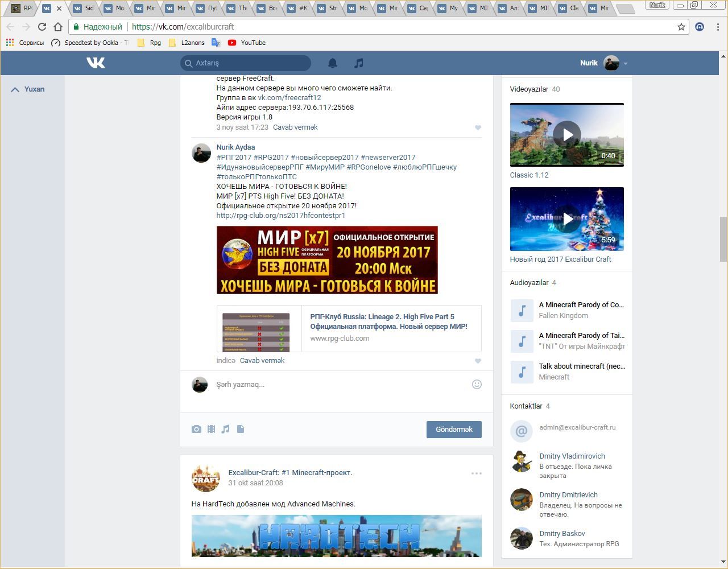The image size is (728, 569).
Task: Open Dmitry Vladimirovich contact
Action: [x=572, y=456]
